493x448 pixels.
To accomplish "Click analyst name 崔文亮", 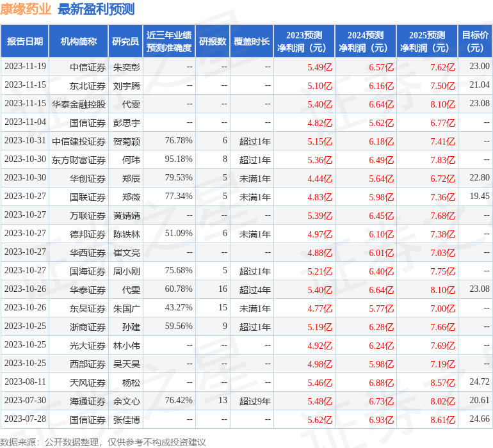I will click(x=126, y=253).
